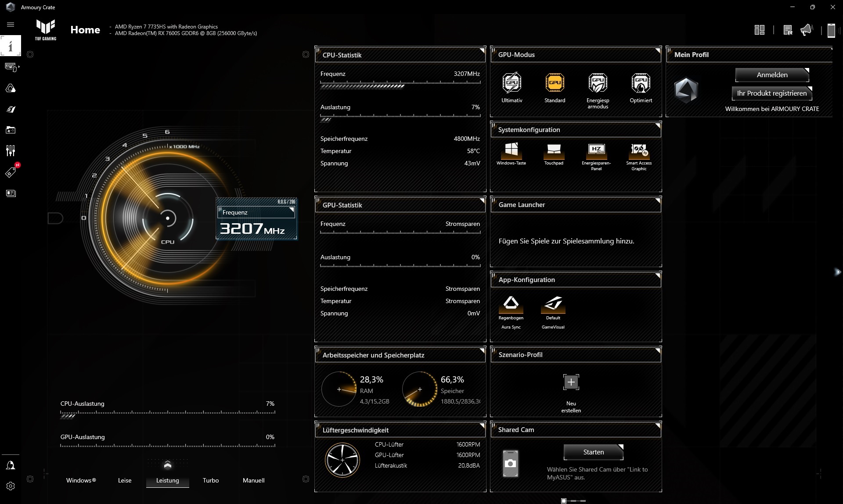Viewport: 843px width, 504px height.
Task: Open the settings gear in sidebar
Action: point(11,486)
